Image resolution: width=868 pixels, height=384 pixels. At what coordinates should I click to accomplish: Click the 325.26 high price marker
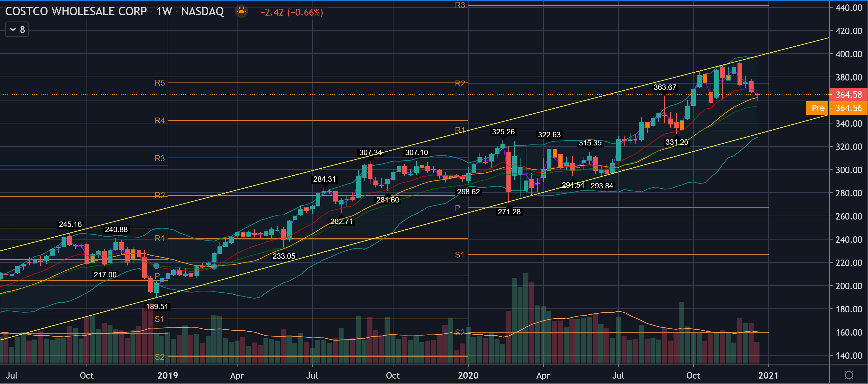(x=503, y=132)
